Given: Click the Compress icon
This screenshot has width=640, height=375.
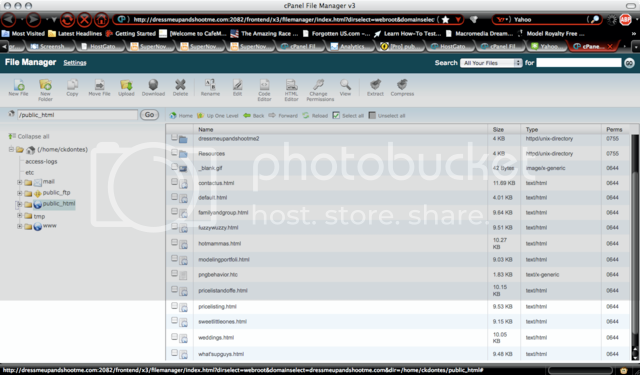Looking at the screenshot, I should 402,87.
